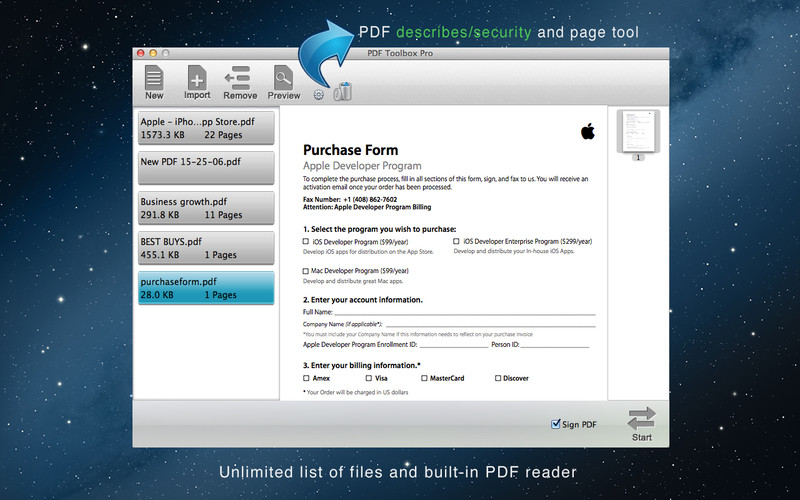Click the yellow minimize window button
This screenshot has width=800, height=500.
153,53
